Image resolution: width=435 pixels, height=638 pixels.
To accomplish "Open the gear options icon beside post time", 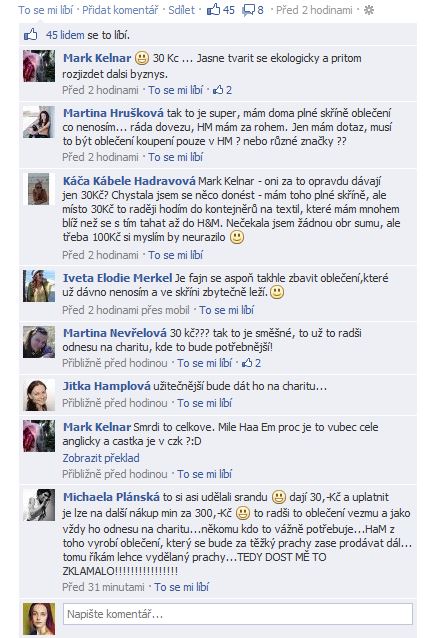I will coord(369,10).
